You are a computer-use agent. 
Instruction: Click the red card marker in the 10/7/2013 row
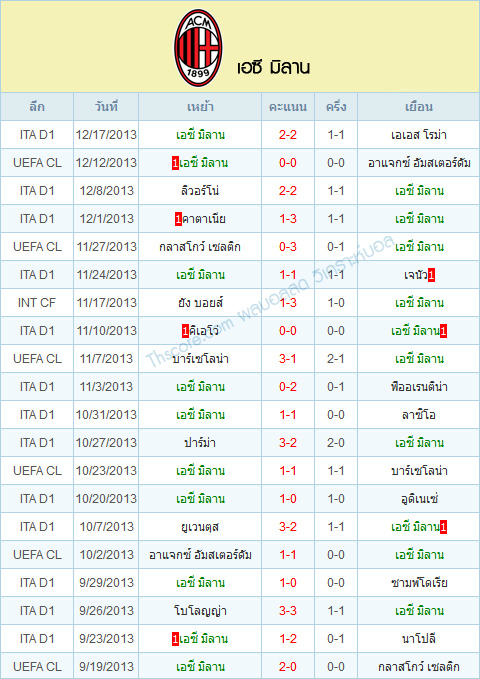(x=444, y=527)
